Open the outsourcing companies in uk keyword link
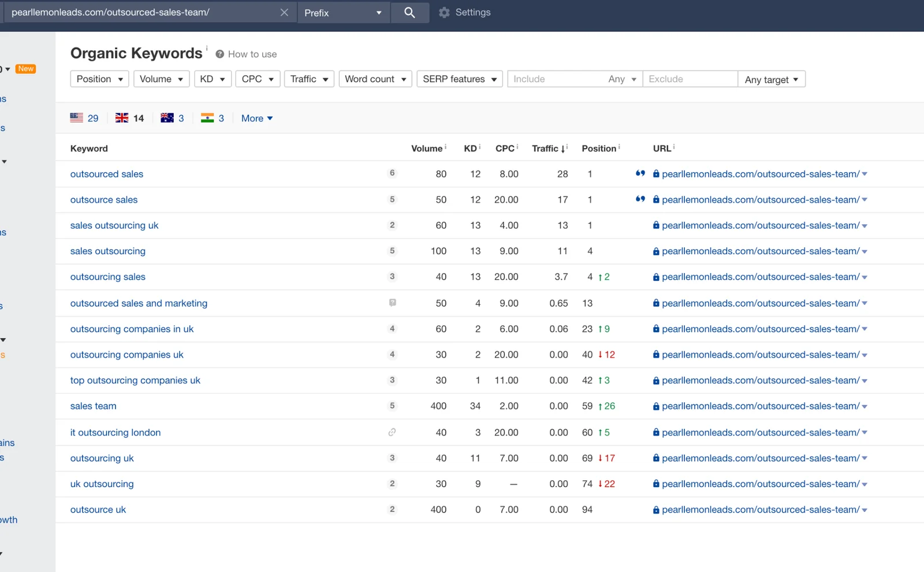The height and width of the screenshot is (572, 924). [132, 329]
